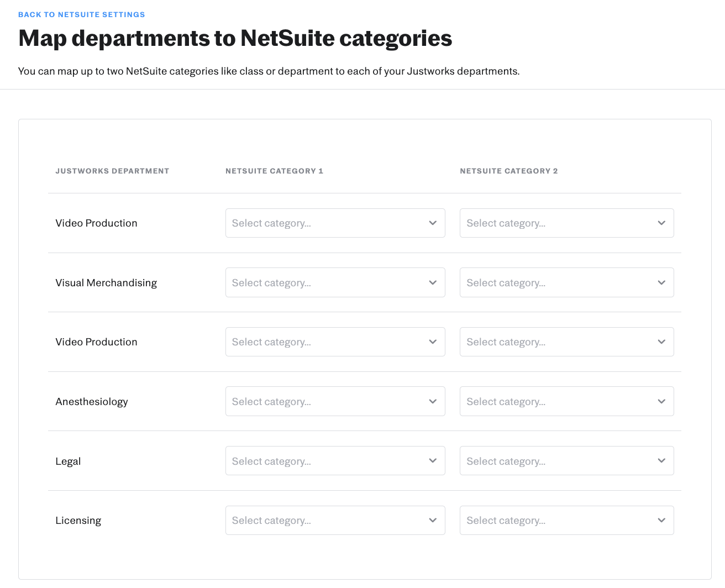Click the NetSuite Category 2 column header
The image size is (725, 588).
pos(509,171)
